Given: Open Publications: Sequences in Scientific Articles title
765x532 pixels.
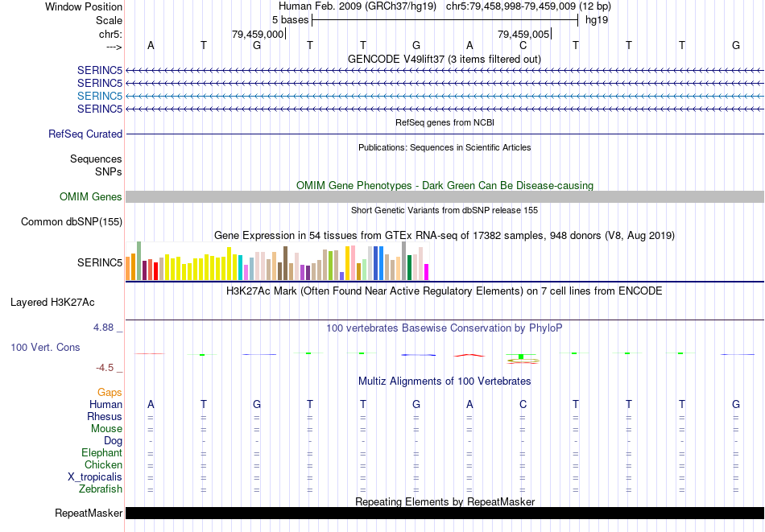Looking at the screenshot, I should pos(445,147).
